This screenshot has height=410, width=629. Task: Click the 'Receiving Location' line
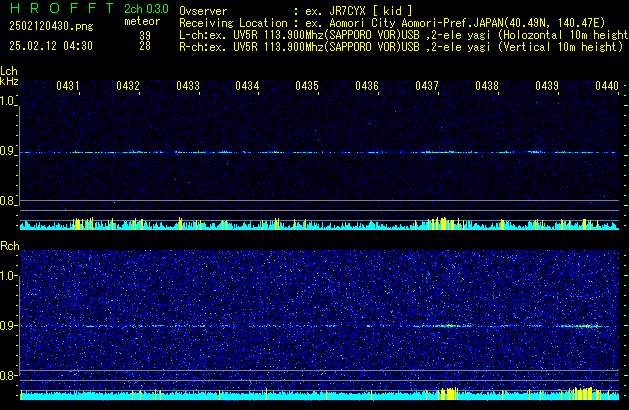pos(392,23)
